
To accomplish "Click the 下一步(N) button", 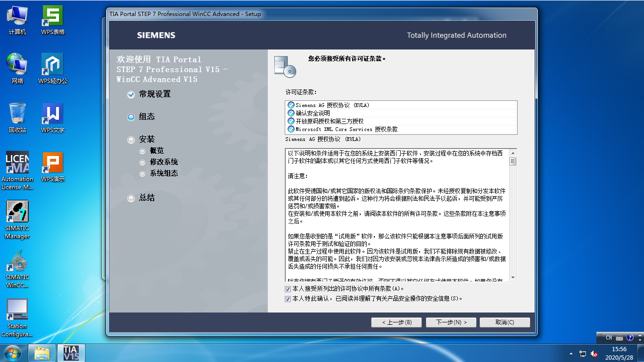I will [450, 322].
